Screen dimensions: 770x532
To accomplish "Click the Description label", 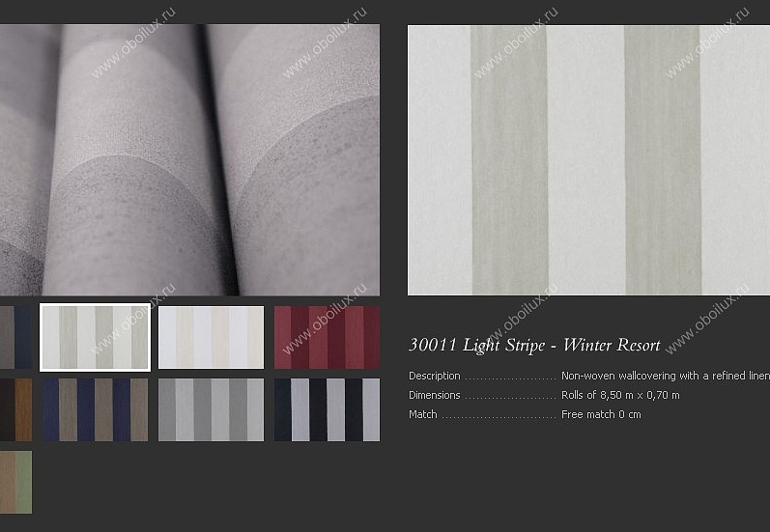I will pos(435,376).
